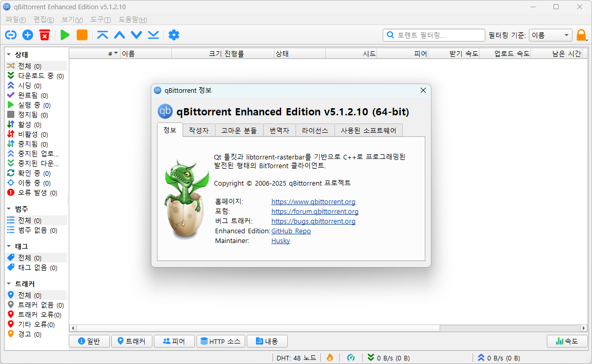Image resolution: width=592 pixels, height=364 pixels.
Task: Click the add torrent link toolbar icon
Action: click(11, 35)
